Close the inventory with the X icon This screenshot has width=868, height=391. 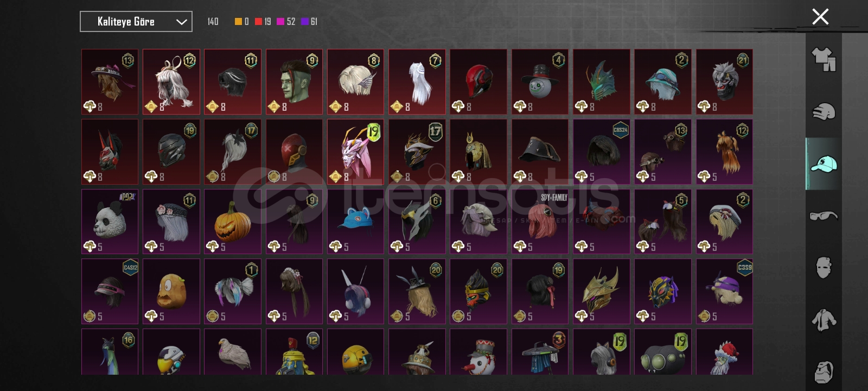pos(820,17)
